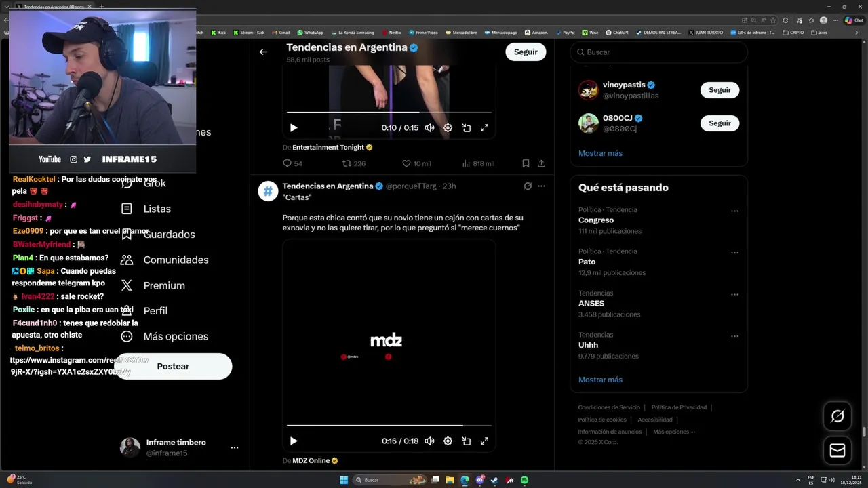Screen dimensions: 868x488
Task: Open Listas in the X sidebar
Action: (x=146, y=209)
